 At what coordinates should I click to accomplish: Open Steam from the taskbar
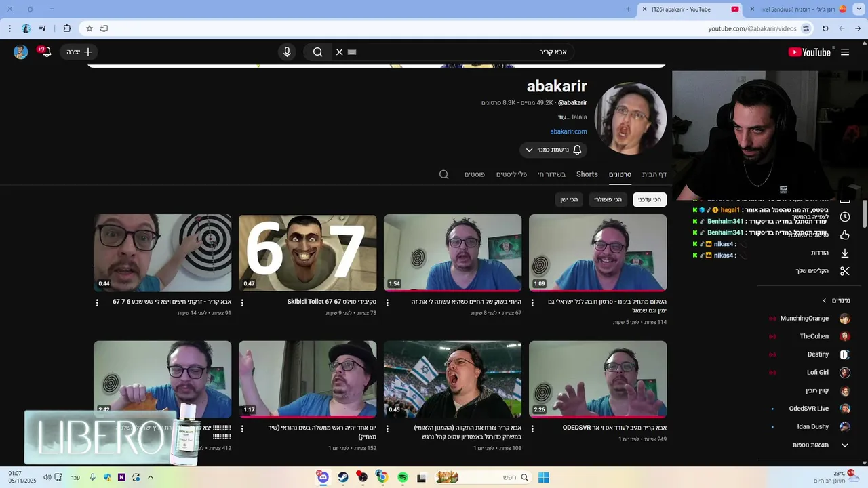coord(343,478)
